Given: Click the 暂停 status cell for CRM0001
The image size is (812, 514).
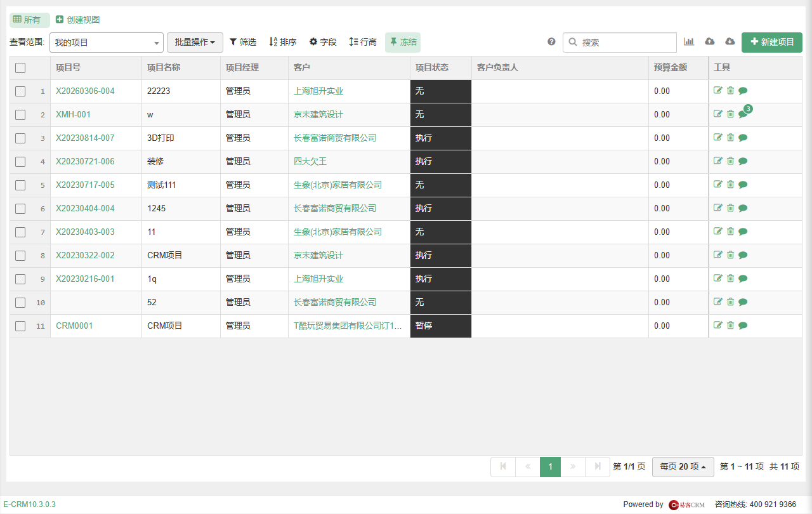Looking at the screenshot, I should [x=441, y=326].
